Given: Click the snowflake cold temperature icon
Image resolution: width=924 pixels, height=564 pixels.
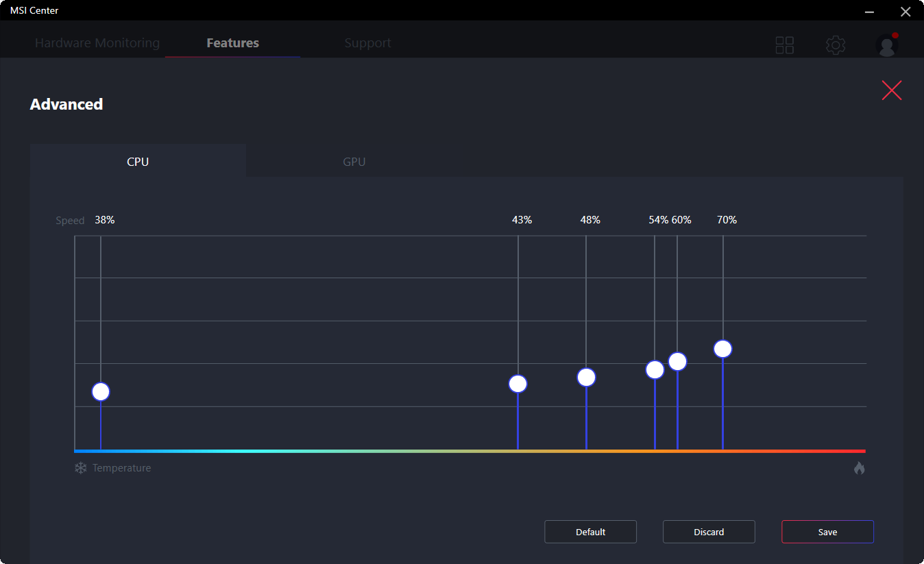Looking at the screenshot, I should click(81, 468).
